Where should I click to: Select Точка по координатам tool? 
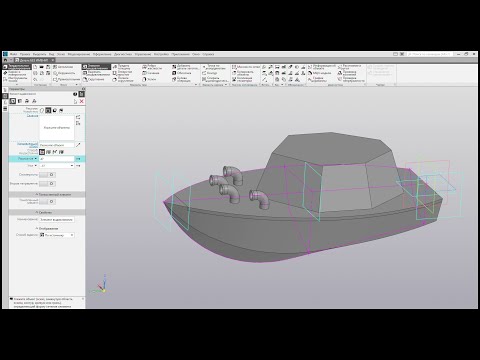pyautogui.click(x=214, y=67)
